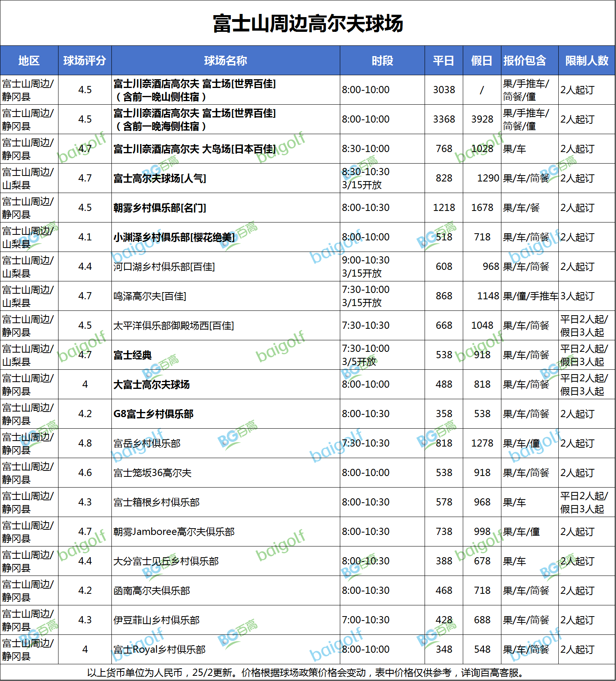Click the holiday price 3928 cell

[482, 119]
